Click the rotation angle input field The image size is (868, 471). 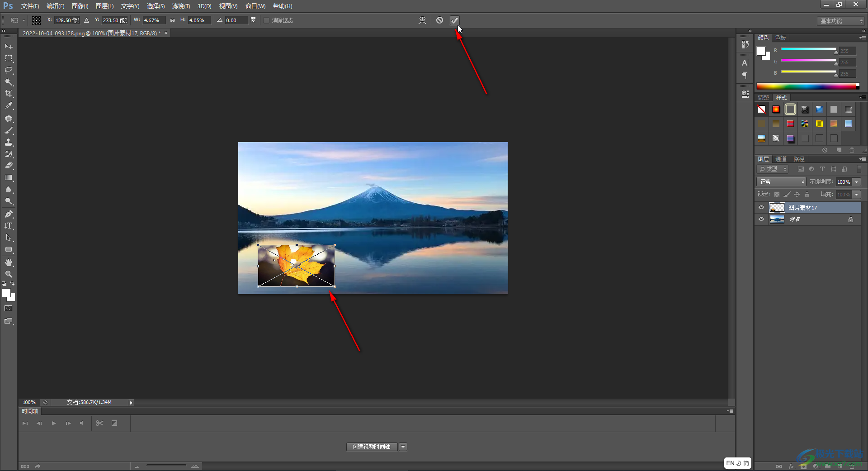[x=236, y=20]
